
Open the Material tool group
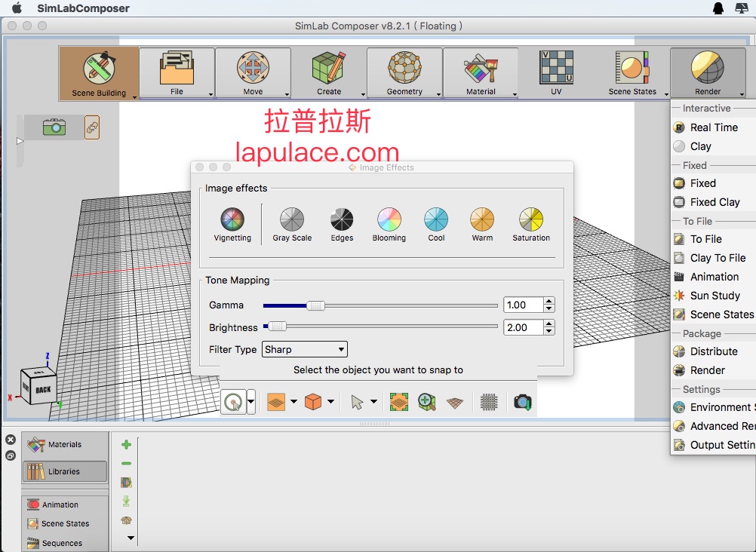click(x=481, y=73)
